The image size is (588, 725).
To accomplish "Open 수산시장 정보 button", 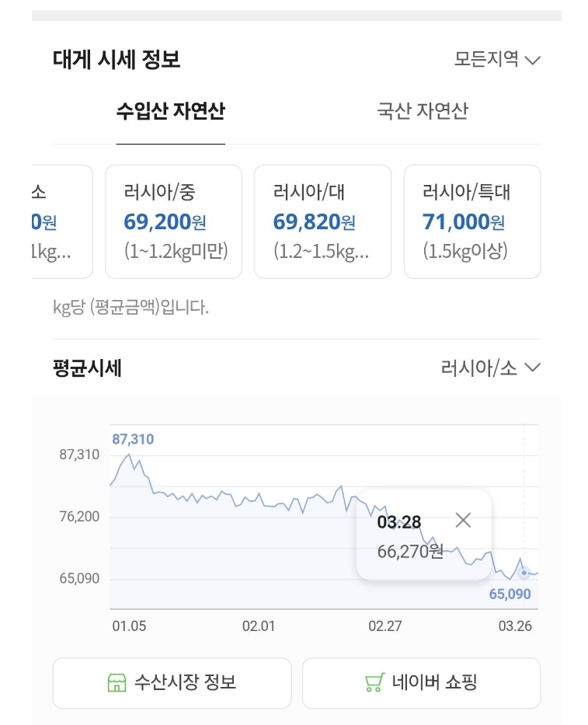I will pos(172,683).
